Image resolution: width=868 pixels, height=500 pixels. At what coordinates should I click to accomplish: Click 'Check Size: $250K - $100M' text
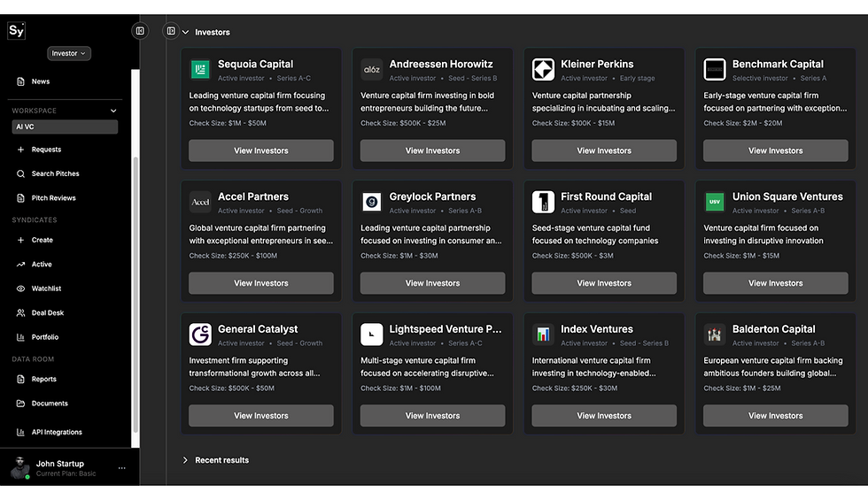[x=233, y=256]
